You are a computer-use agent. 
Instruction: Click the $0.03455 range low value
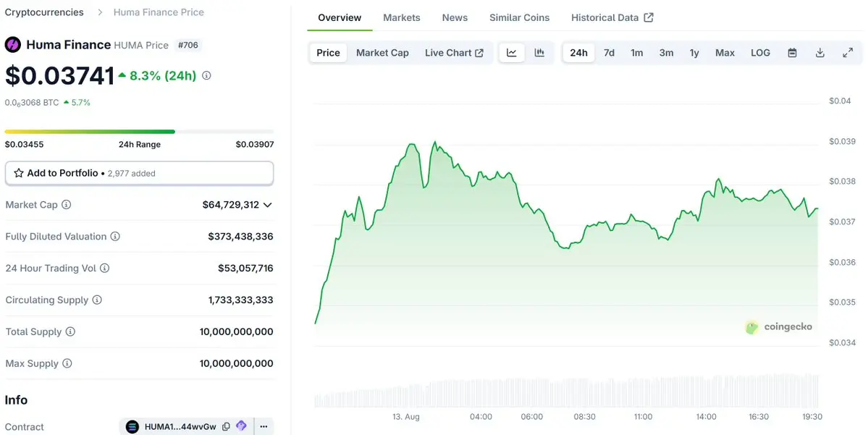(x=25, y=145)
